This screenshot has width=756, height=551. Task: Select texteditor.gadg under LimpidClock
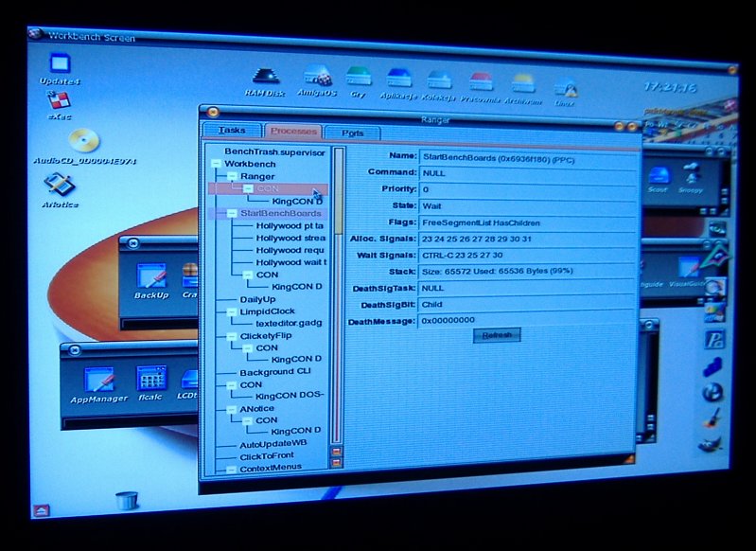[x=289, y=323]
